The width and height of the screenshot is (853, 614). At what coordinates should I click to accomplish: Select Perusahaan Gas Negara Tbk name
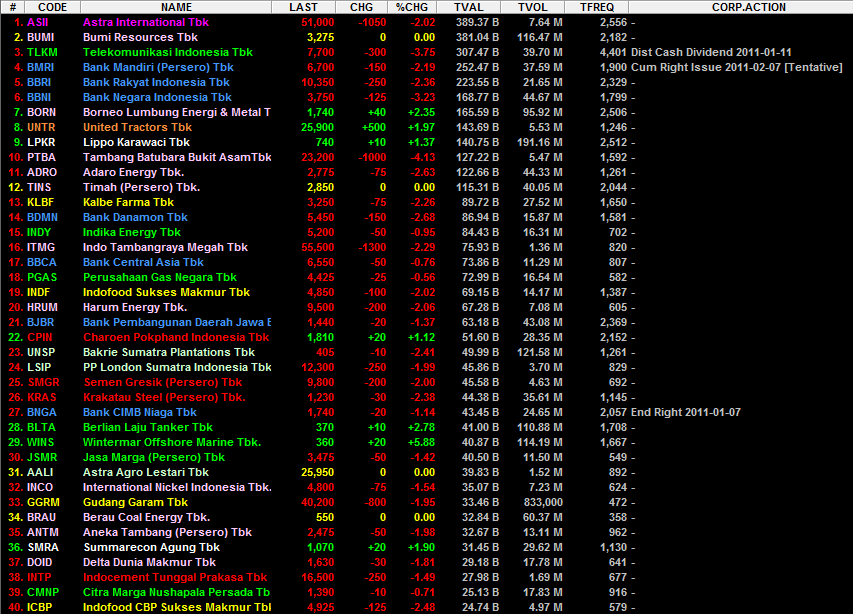(x=160, y=277)
